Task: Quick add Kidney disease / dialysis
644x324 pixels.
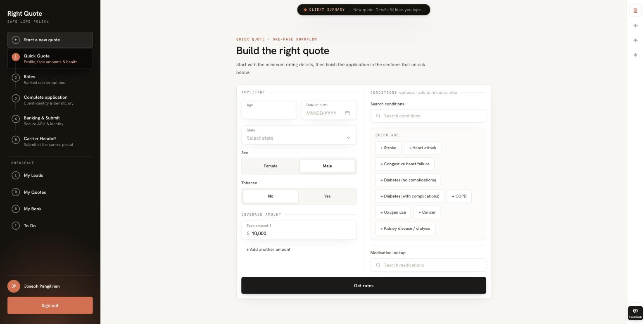Action: (405, 229)
